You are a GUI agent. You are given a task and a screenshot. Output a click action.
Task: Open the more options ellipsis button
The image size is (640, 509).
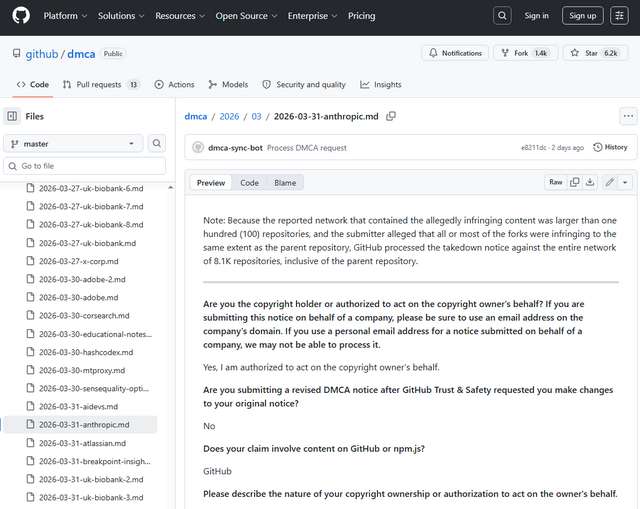pos(628,116)
